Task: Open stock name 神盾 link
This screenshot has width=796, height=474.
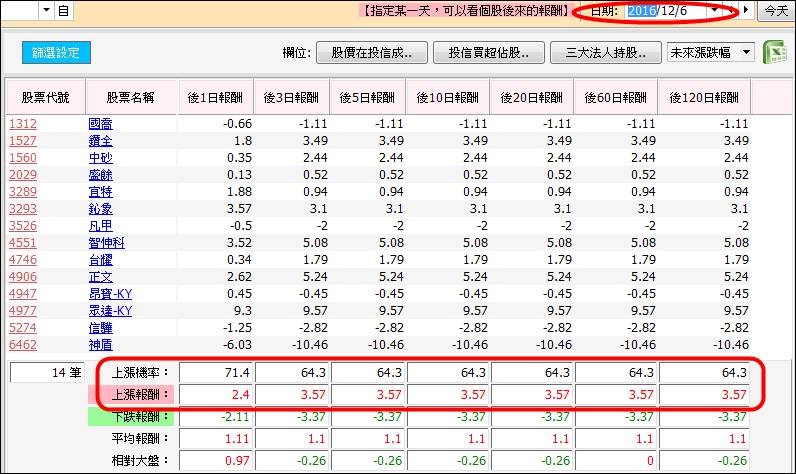Action: click(x=101, y=345)
